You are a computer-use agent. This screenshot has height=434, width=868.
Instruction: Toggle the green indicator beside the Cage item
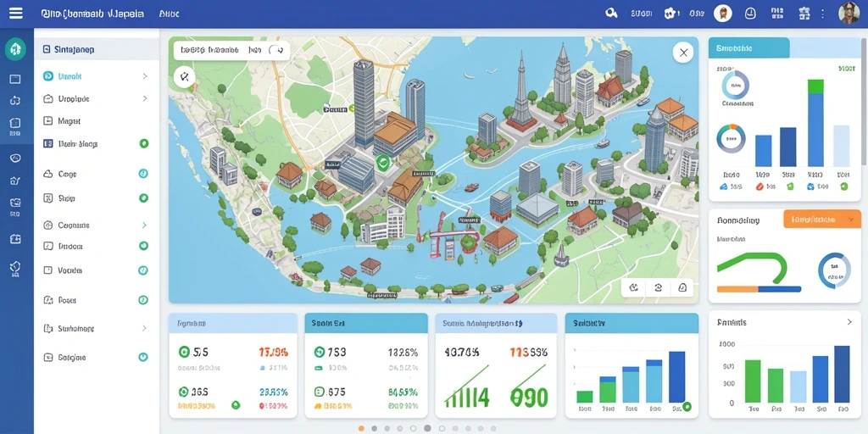142,174
